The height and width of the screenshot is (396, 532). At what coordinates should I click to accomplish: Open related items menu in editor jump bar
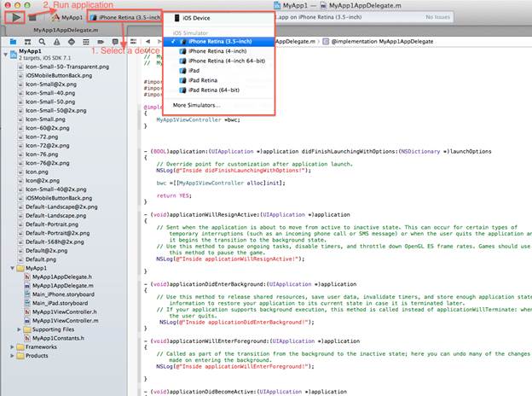[133, 42]
